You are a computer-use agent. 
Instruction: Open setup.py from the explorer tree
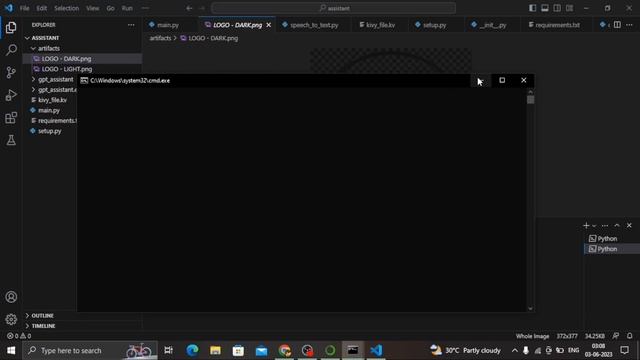click(50, 131)
